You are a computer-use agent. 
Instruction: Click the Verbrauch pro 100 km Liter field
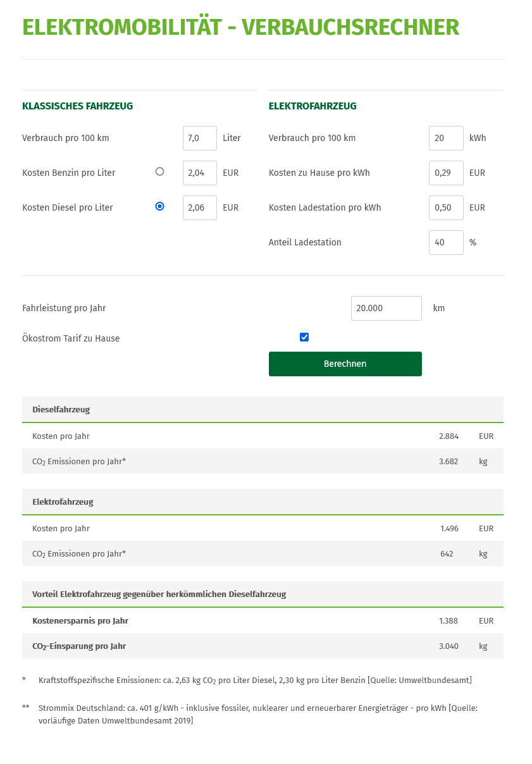tap(199, 138)
